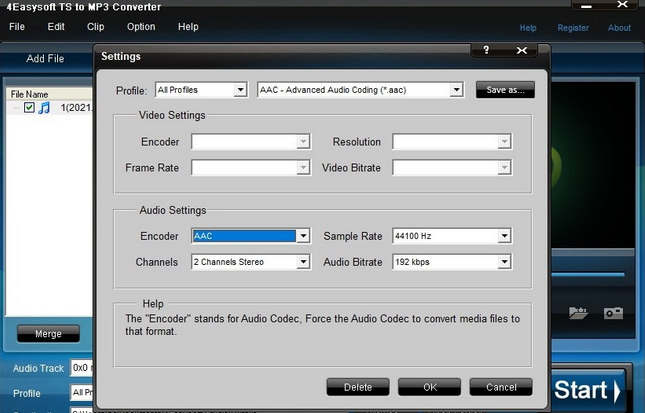Take a snapshot with camera icon
The image size is (645, 413).
(613, 313)
